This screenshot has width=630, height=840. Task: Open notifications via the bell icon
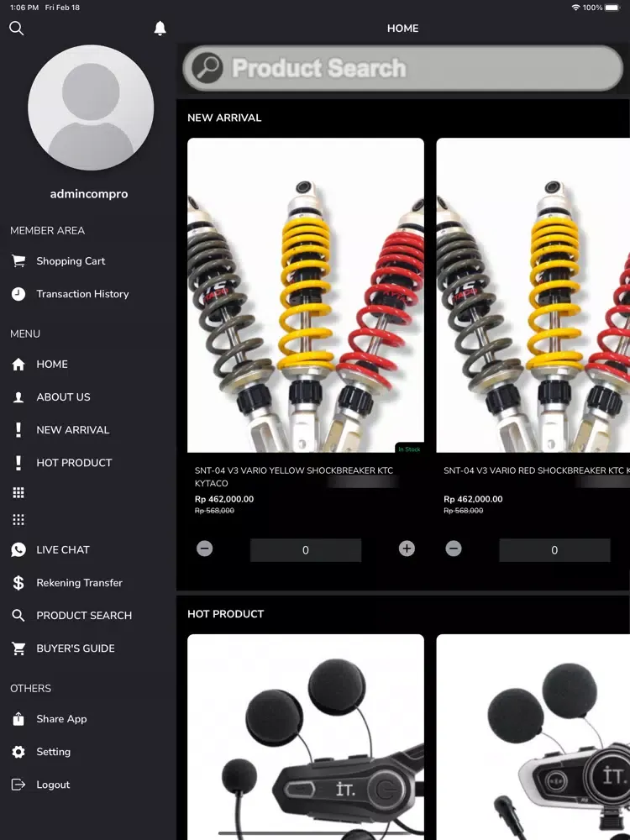point(160,29)
